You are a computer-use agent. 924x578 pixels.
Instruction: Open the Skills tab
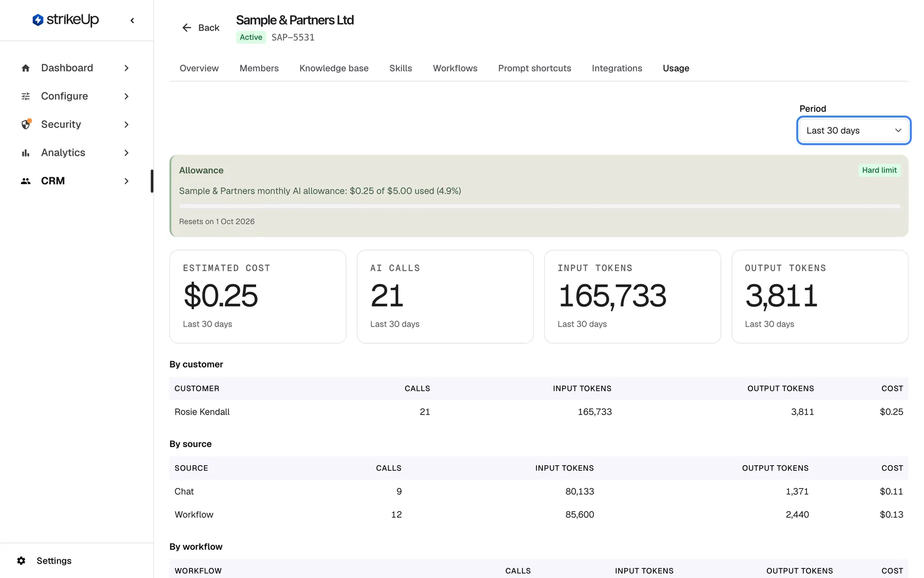pos(401,68)
